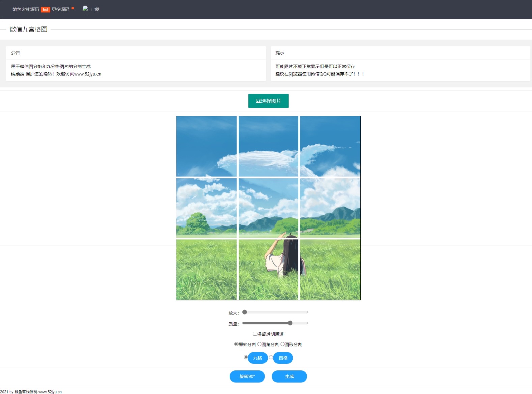Click the center tile of the grid preview
Screen dimensions: 532x394
point(268,208)
